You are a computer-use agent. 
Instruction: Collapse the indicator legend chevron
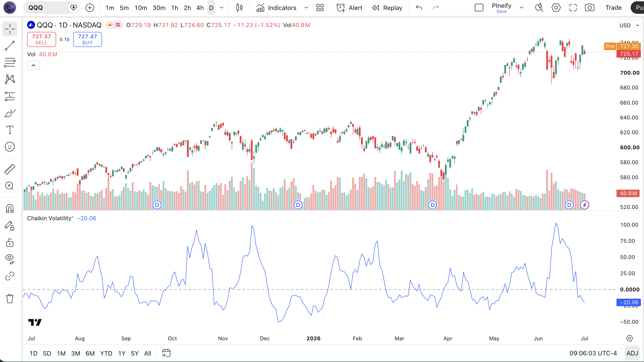[33, 65]
